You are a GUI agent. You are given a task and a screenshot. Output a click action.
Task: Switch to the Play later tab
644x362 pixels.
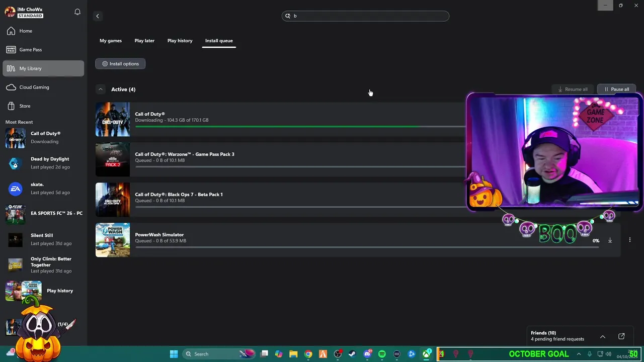pos(144,41)
